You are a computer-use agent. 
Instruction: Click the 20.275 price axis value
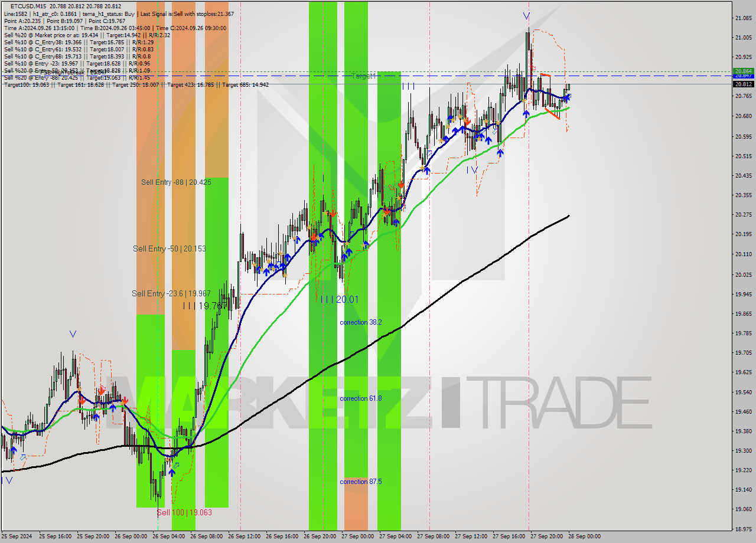pyautogui.click(x=743, y=214)
